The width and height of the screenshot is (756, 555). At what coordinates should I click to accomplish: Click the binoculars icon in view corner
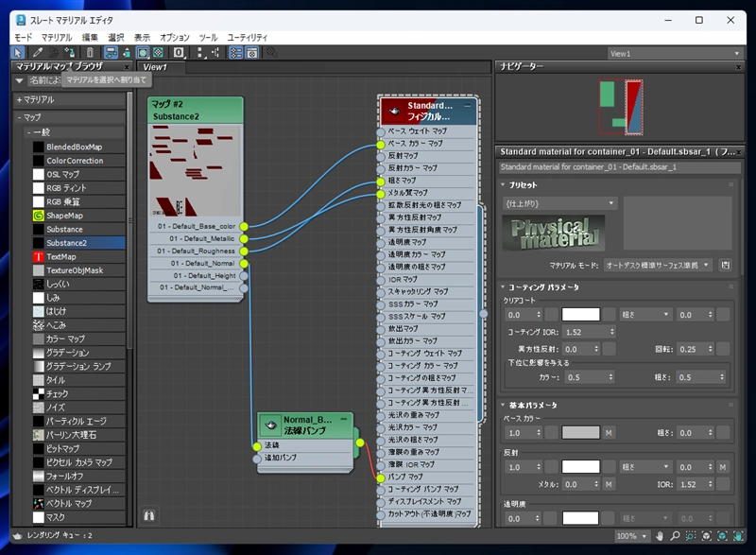pos(148,515)
